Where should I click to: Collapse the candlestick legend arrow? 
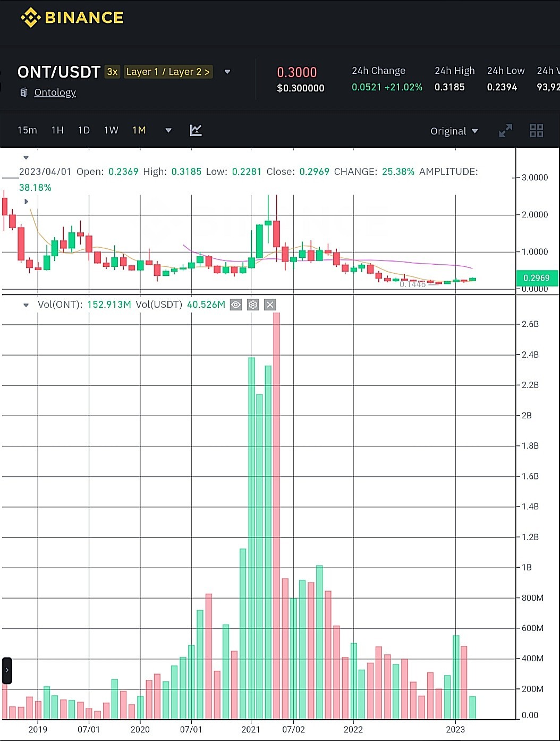click(x=26, y=157)
